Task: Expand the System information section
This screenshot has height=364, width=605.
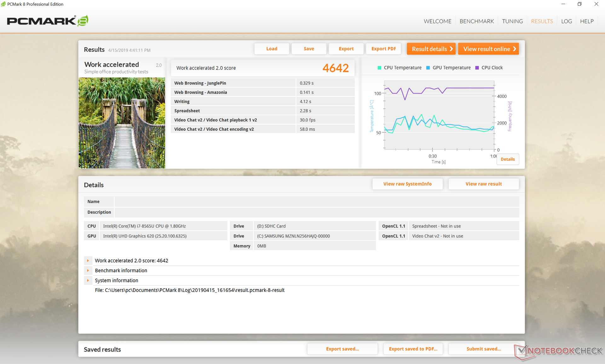Action: (x=88, y=280)
